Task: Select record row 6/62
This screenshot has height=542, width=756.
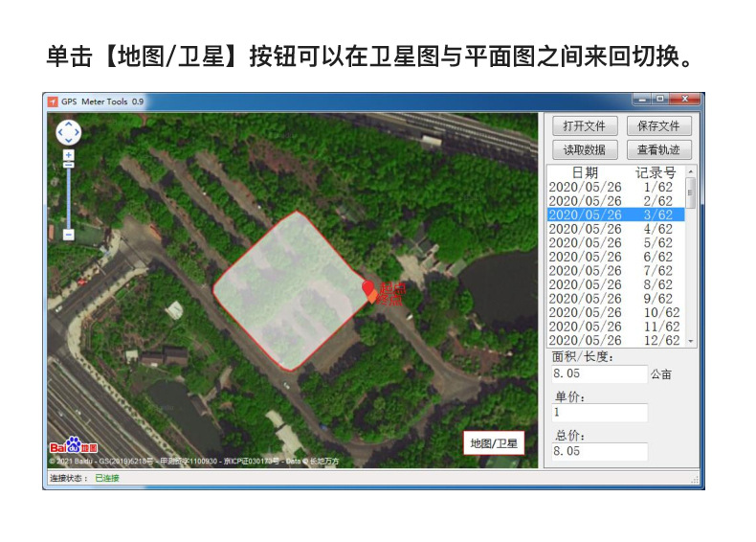Action: click(x=615, y=257)
